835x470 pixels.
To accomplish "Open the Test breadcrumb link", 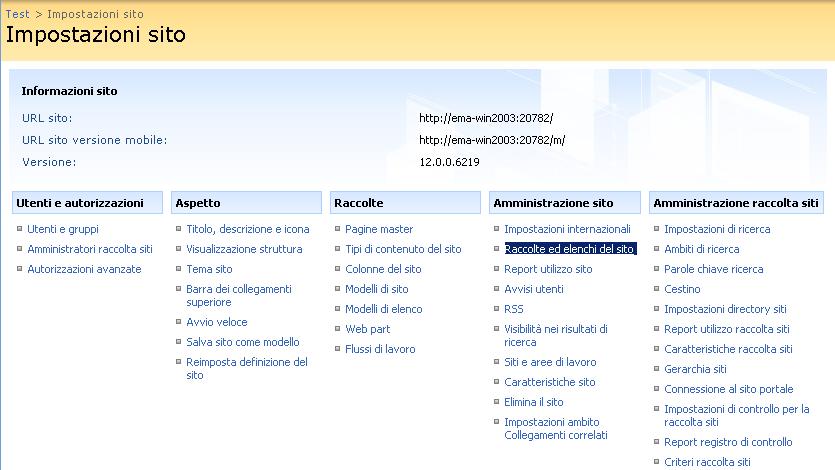I will click(x=18, y=14).
